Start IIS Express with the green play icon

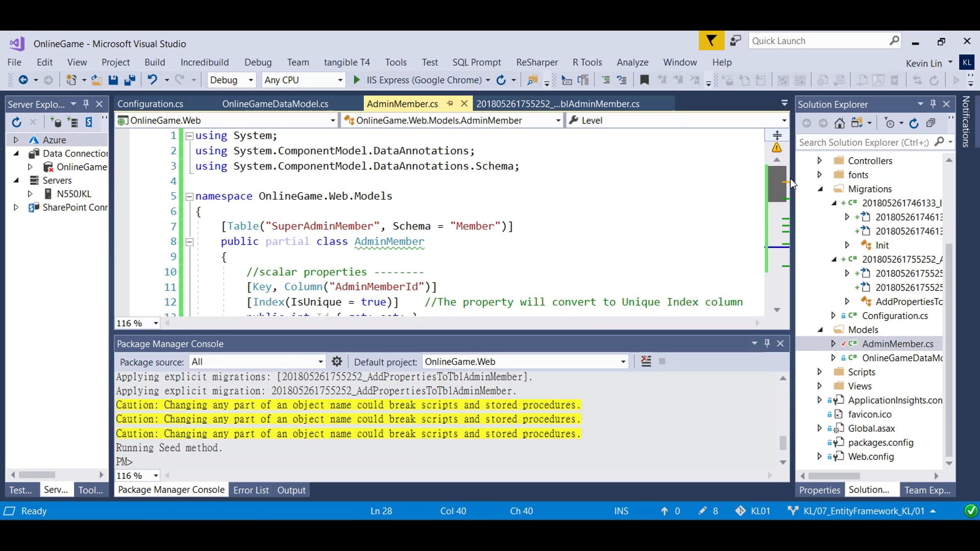[x=356, y=80]
